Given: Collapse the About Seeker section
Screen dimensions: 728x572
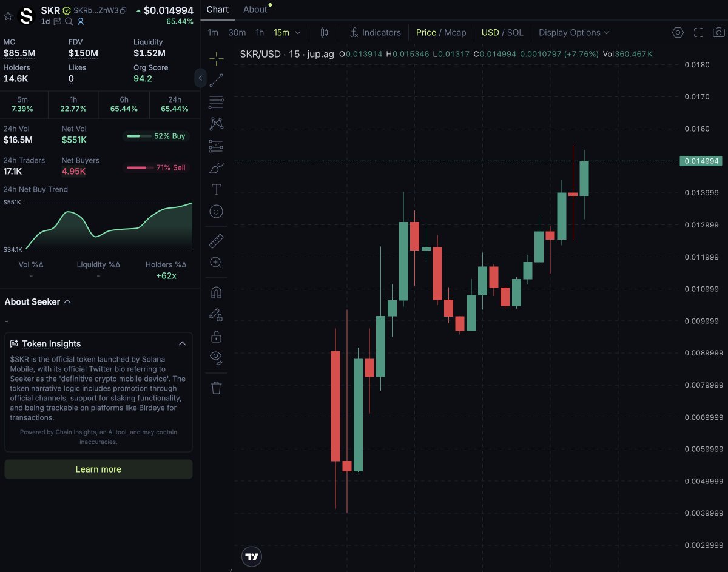Looking at the screenshot, I should pyautogui.click(x=67, y=301).
